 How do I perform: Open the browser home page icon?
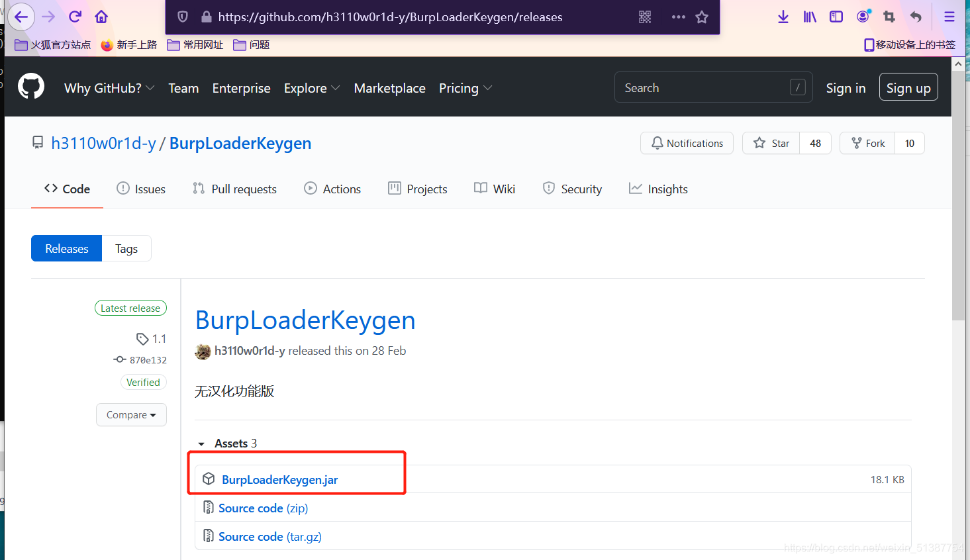click(101, 17)
